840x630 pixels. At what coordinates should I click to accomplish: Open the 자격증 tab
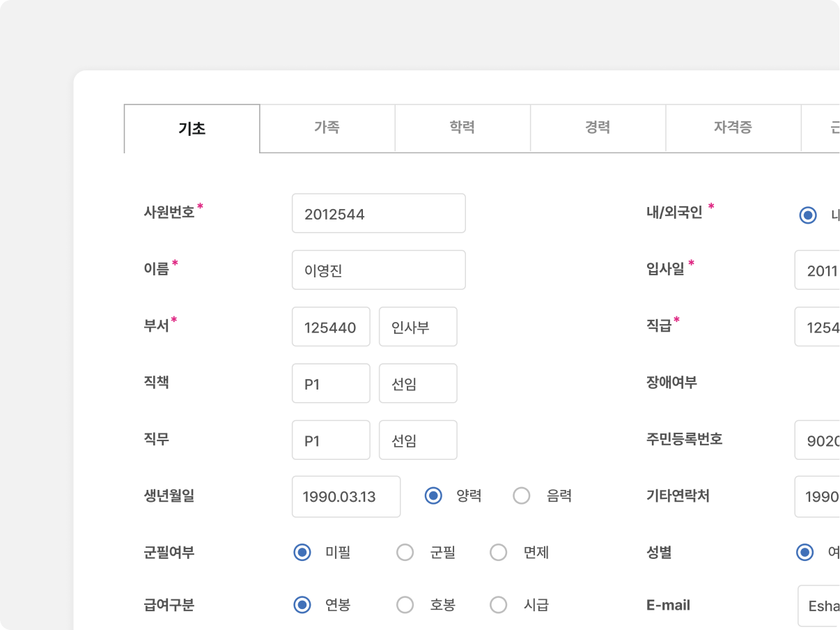pos(733,128)
